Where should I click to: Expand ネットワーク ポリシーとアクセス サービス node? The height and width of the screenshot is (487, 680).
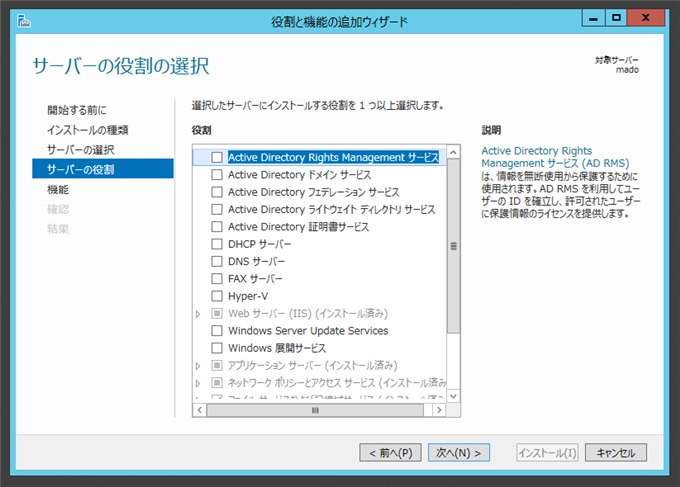(198, 383)
